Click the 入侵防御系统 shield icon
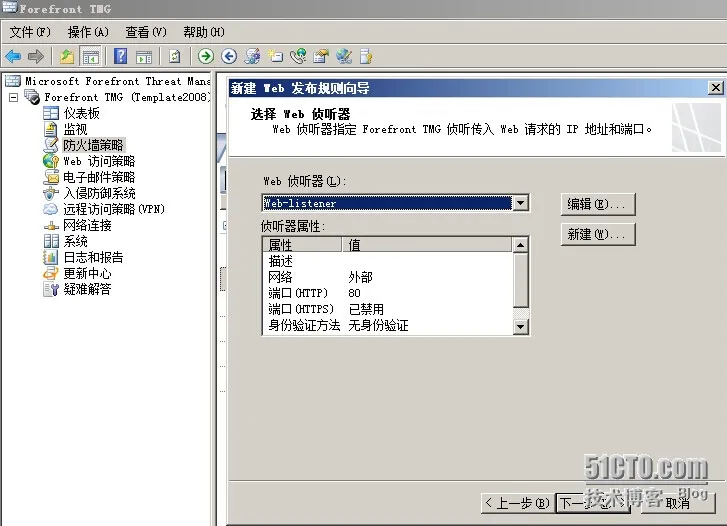This screenshot has width=727, height=526. (51, 193)
